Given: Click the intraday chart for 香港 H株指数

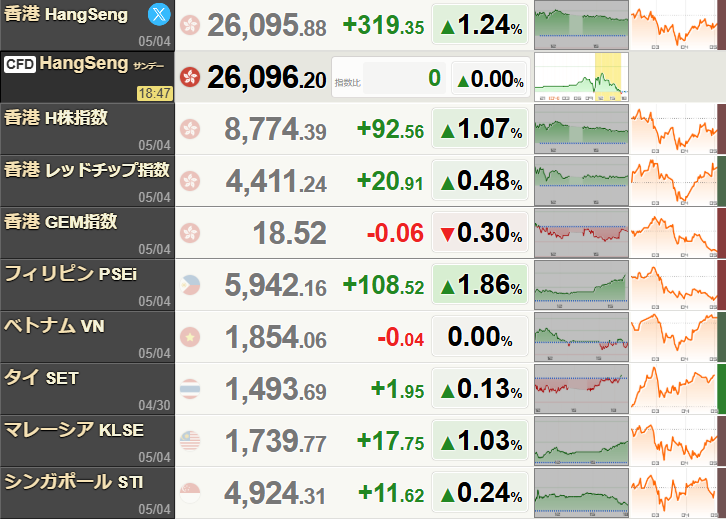Looking at the screenshot, I should 581,129.
